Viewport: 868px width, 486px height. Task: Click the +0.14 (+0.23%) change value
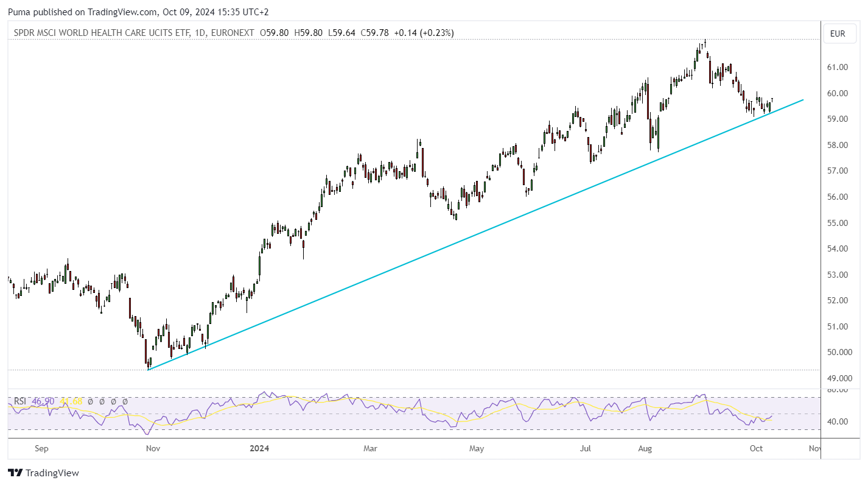(423, 33)
